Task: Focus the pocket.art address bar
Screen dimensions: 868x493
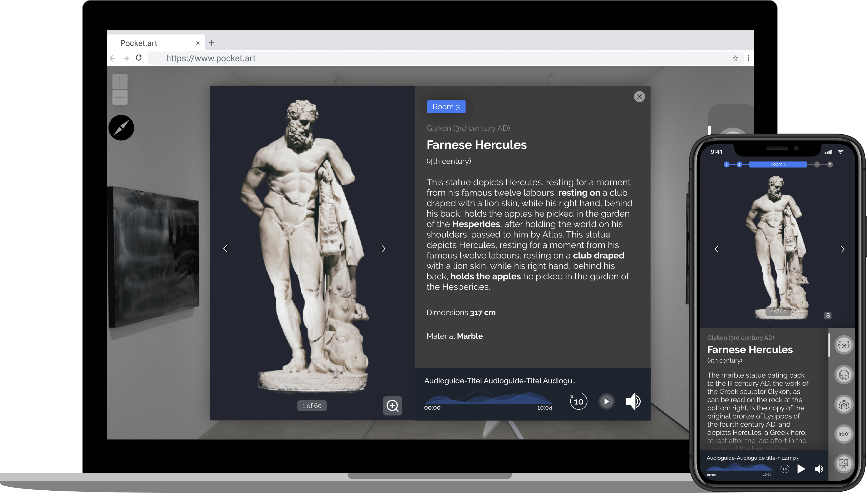Action: pos(445,58)
